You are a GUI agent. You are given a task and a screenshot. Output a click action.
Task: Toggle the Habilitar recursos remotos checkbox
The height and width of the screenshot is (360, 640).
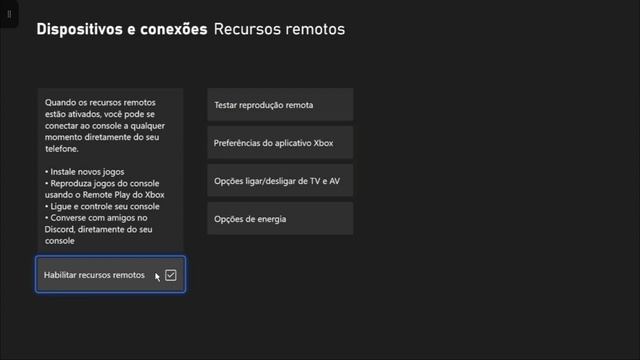click(171, 275)
